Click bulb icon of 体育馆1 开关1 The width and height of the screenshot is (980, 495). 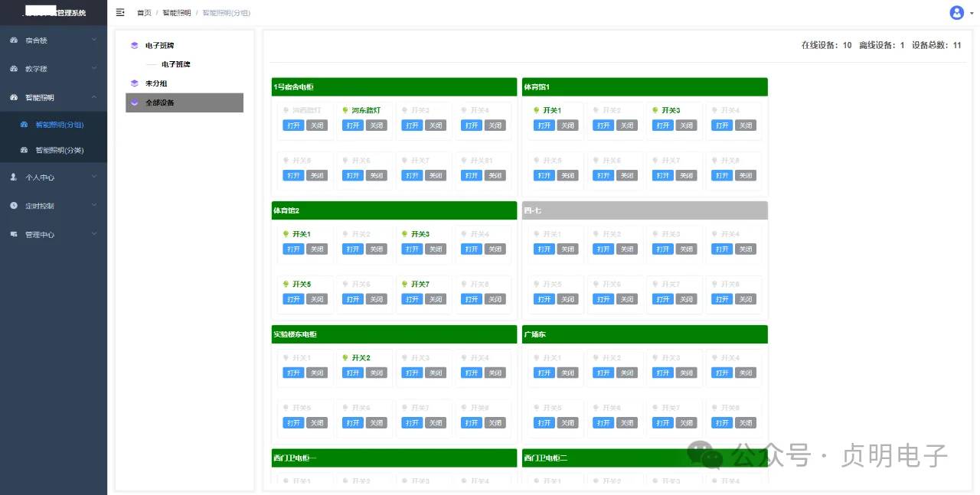point(537,110)
